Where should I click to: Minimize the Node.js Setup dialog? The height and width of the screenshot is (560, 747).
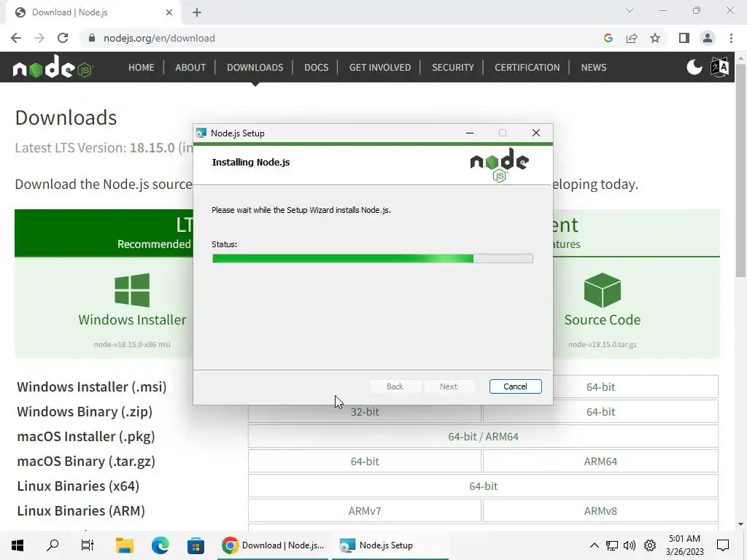(x=470, y=133)
